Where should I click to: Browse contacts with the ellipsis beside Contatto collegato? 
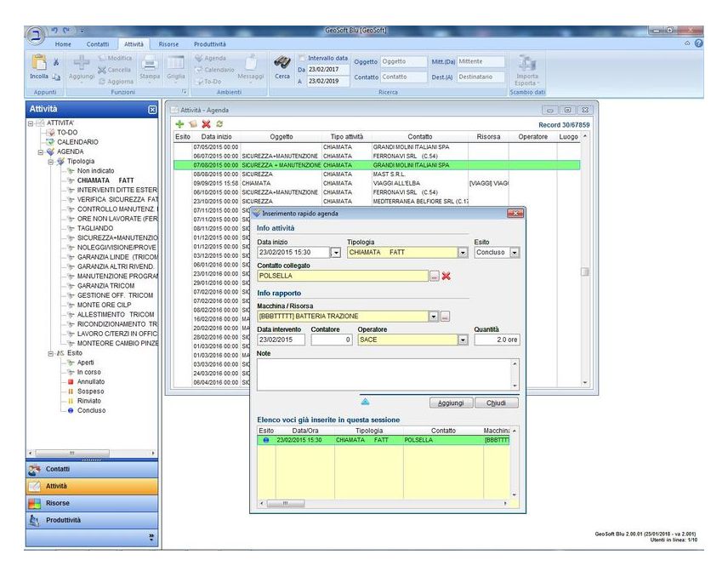434,276
